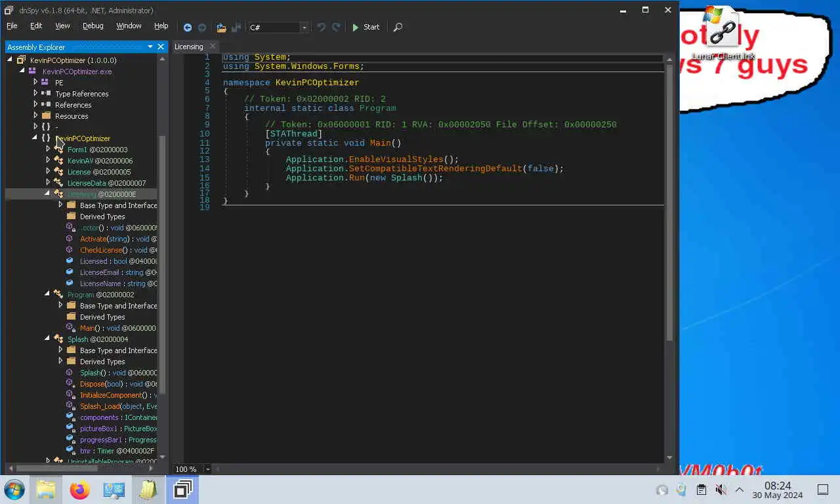
Task: Open Windows Start orb
Action: 14,490
